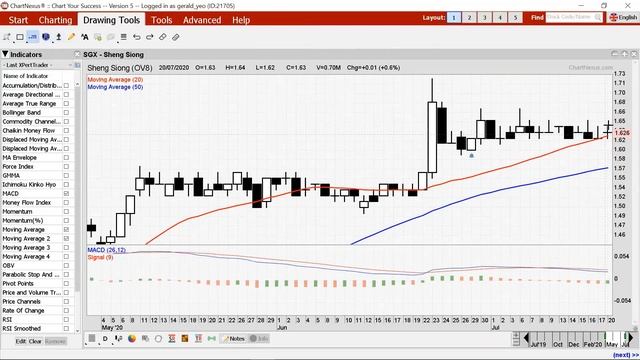Switch to Layout 3
The height and width of the screenshot is (360, 640).
click(484, 18)
